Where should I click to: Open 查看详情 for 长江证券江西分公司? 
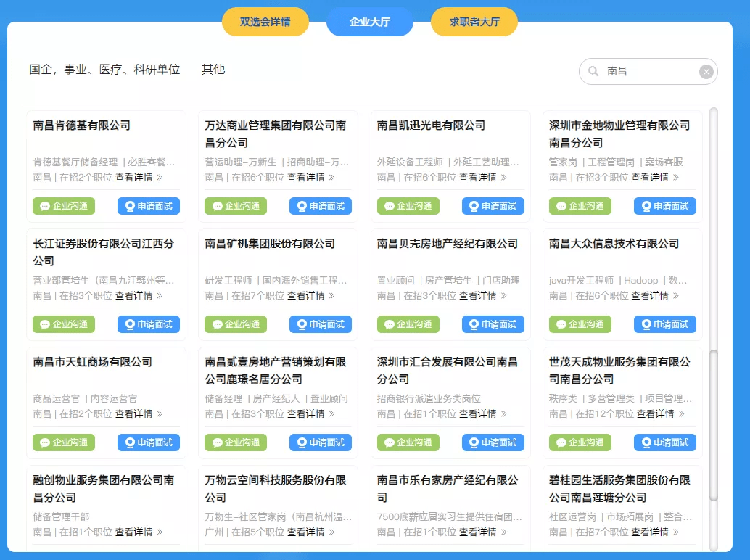tap(134, 295)
